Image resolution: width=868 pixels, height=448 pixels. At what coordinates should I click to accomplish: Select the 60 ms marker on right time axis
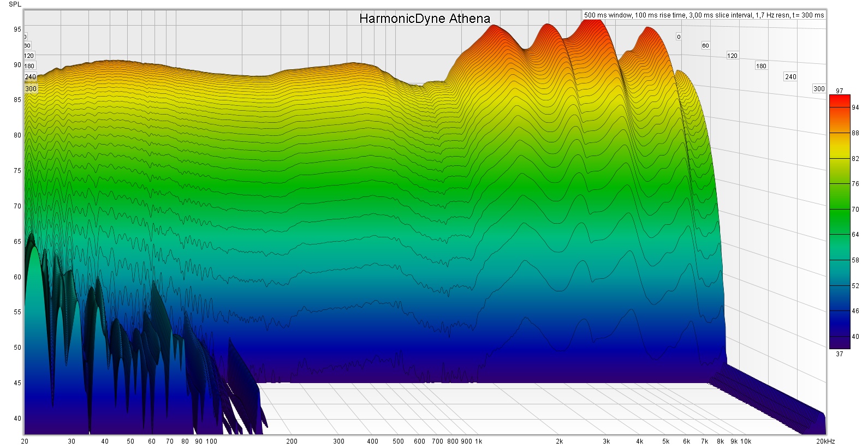point(705,46)
